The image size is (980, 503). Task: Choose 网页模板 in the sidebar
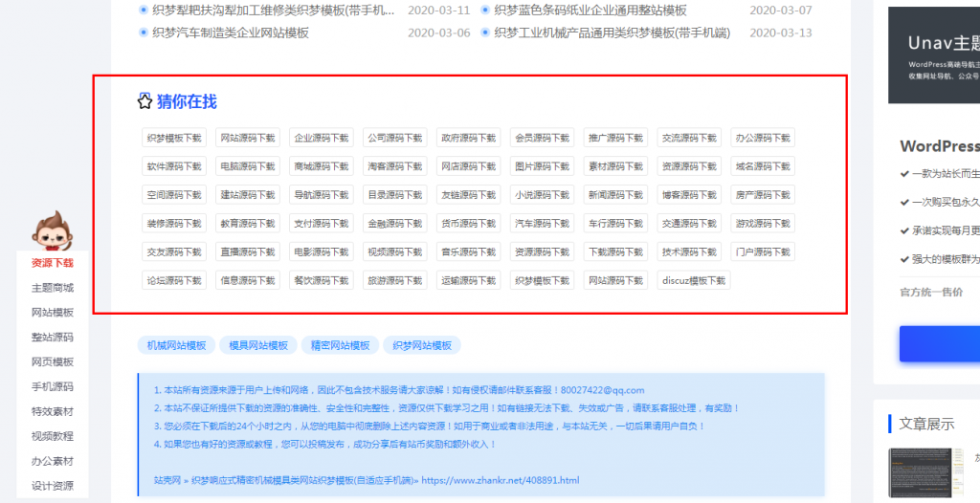point(53,361)
